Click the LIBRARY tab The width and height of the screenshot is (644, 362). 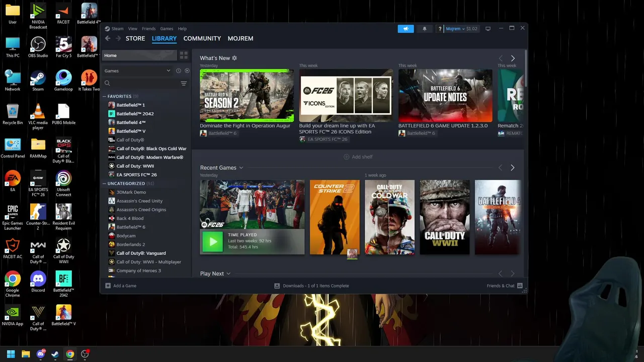tap(165, 39)
